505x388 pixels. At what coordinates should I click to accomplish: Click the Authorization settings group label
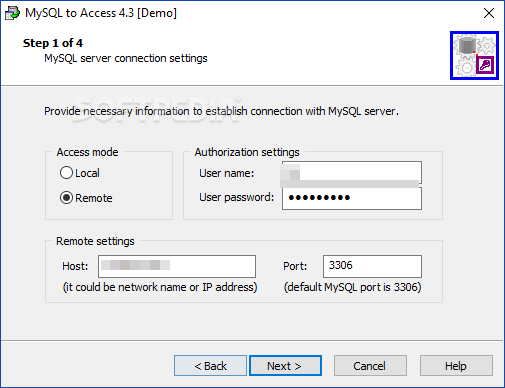coord(247,152)
